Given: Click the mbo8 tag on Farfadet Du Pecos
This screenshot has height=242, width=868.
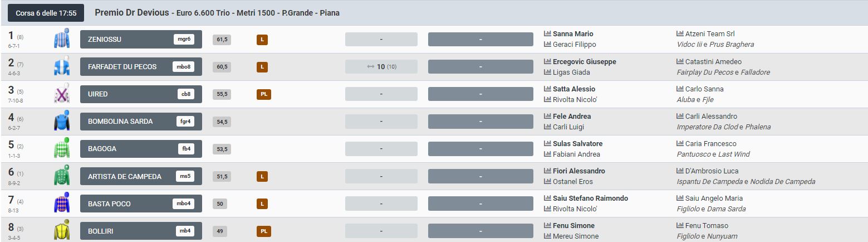Looking at the screenshot, I should point(184,67).
